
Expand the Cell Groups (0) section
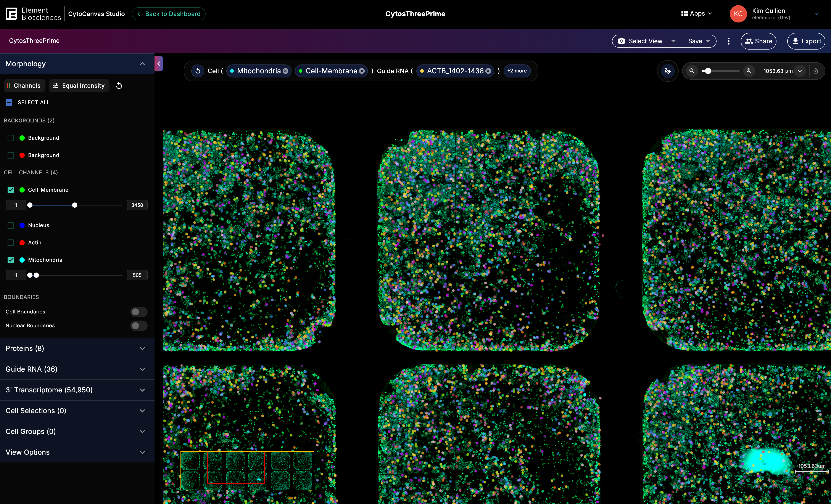pos(77,432)
